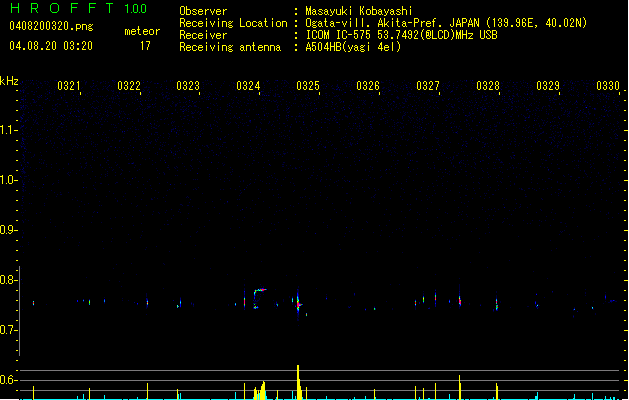Click the 0.9 kHz frequency label
The image size is (629, 400).
click(x=8, y=230)
